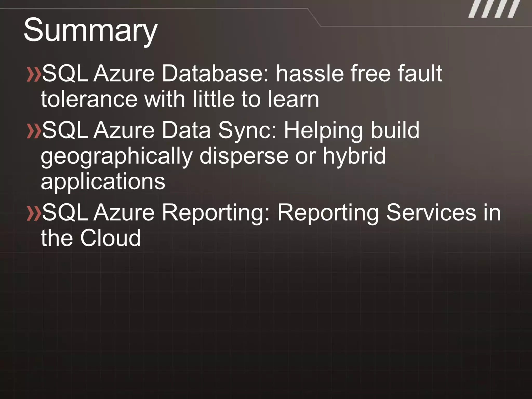Viewport: 532px width, 399px height.
Task: Click the bullet chevron before SQL Azure Reporting
Action: [34, 214]
